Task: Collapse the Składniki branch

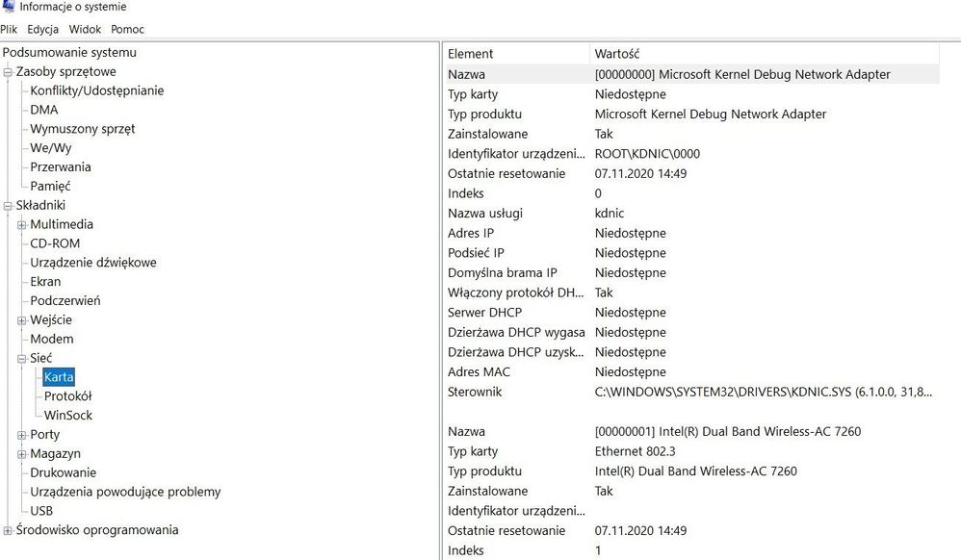Action: coord(8,205)
